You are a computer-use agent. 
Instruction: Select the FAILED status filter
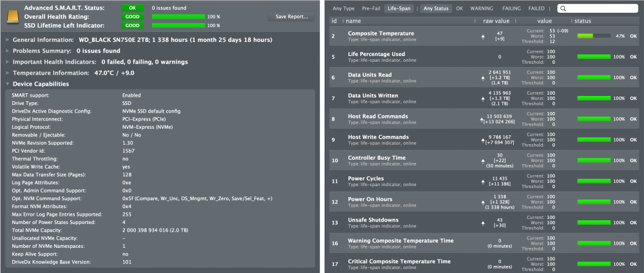click(x=536, y=8)
